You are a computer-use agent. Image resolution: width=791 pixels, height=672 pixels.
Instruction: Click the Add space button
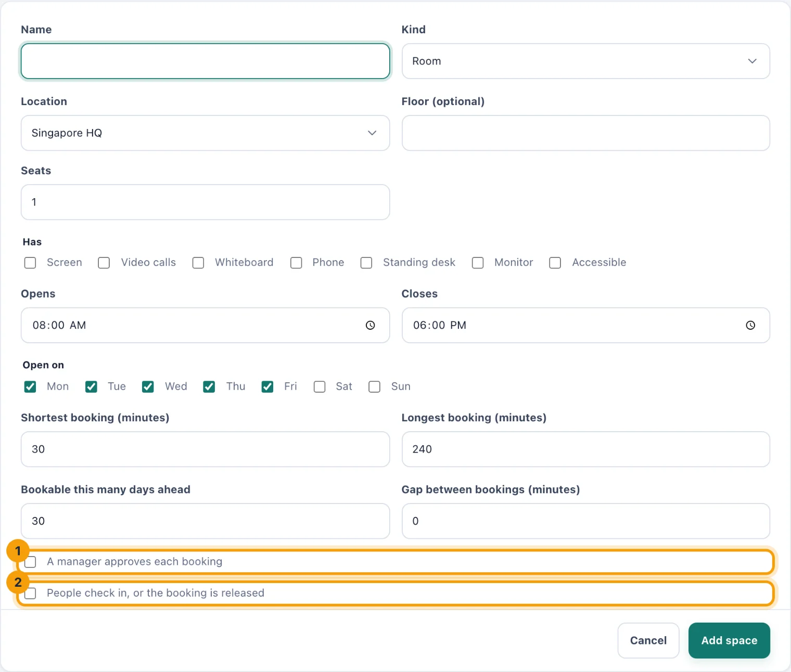tap(729, 640)
